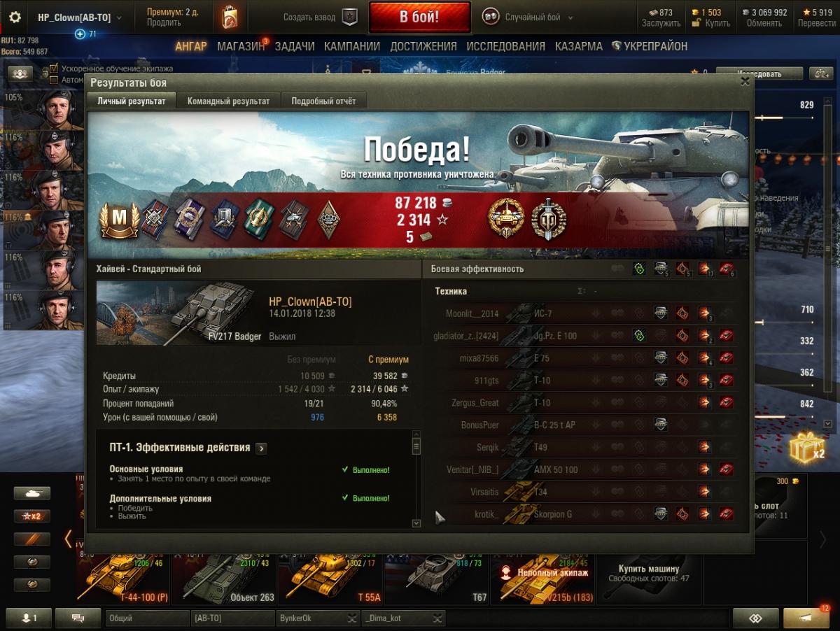Click the notification center icon with badge 12
The width and height of the screenshot is (840, 631).
point(806,618)
